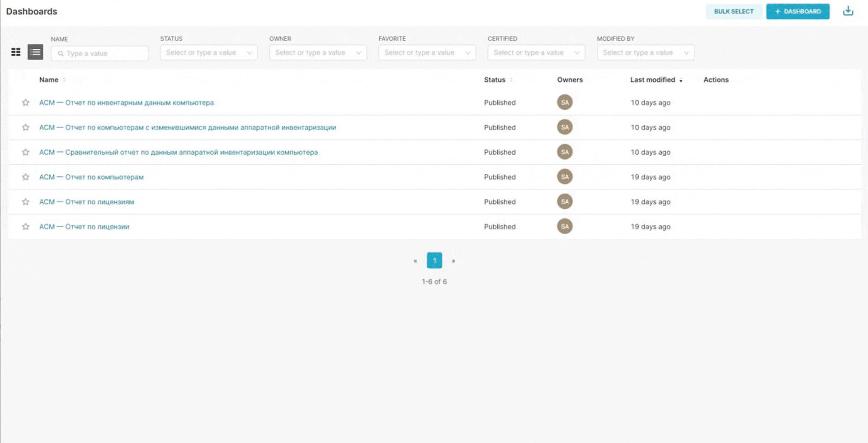Click SA avatar in 'Отчет по лицензии' row
Screen dimensions: 868x443
click(565, 227)
